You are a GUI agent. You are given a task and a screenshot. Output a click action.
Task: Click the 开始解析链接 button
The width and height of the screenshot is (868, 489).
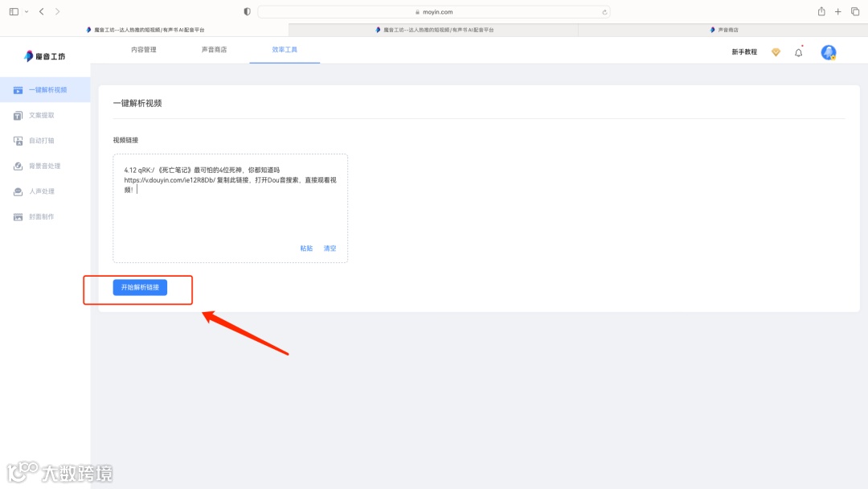(140, 287)
